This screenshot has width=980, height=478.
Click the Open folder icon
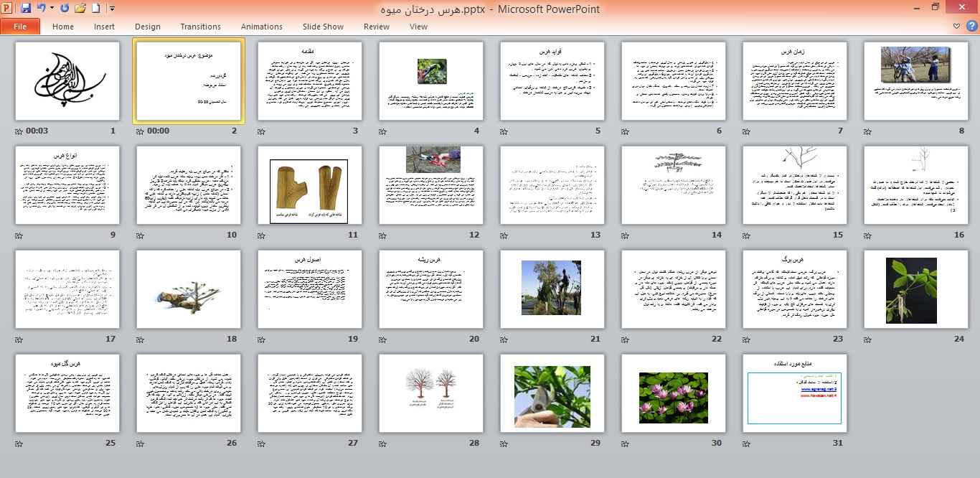[x=80, y=9]
